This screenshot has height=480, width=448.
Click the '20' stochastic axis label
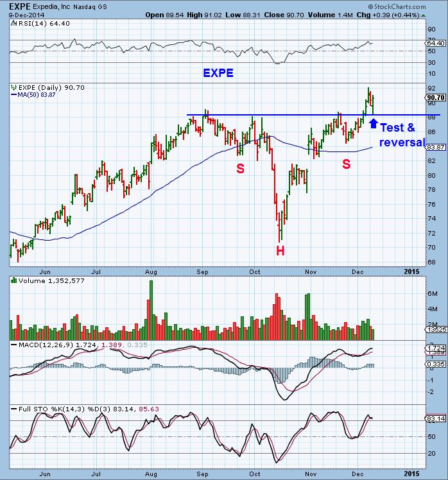431,453
